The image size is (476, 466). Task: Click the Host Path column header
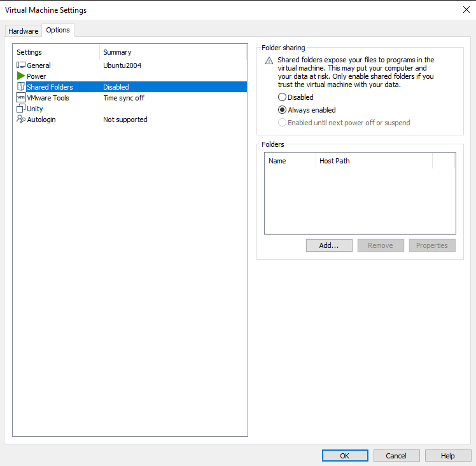374,161
